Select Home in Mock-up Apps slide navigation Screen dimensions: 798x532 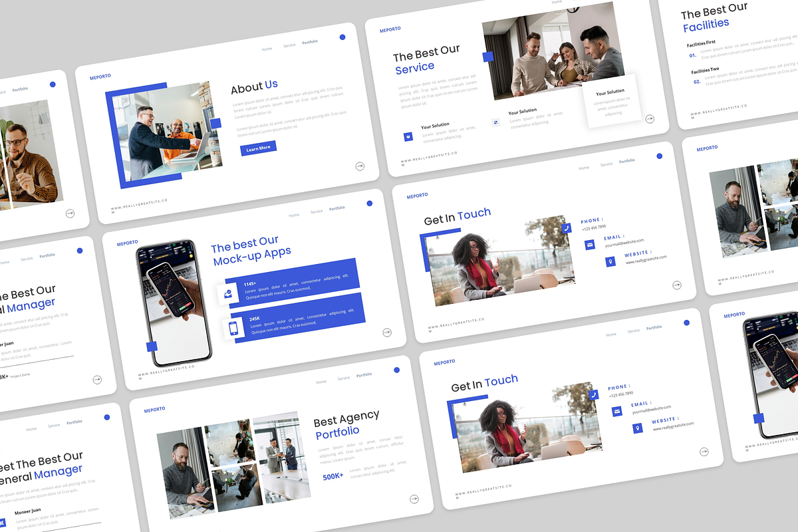(x=294, y=215)
